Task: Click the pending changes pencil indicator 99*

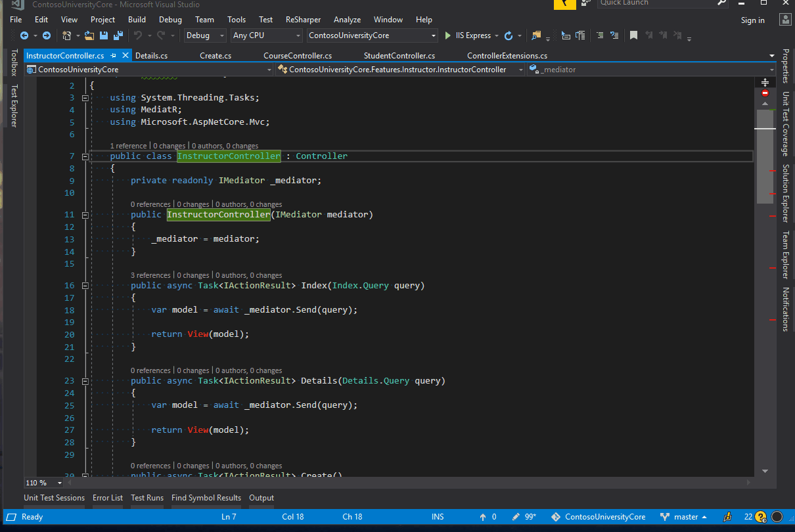Action: (523, 517)
